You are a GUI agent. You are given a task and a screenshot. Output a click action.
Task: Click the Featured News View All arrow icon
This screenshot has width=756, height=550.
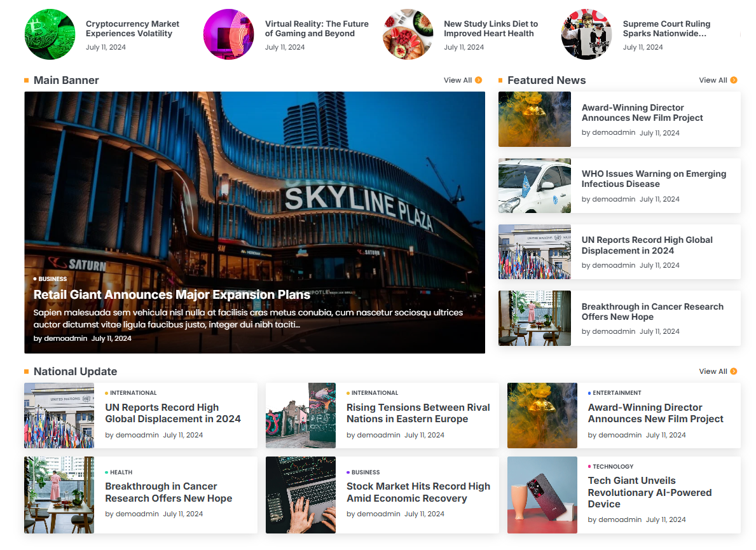(x=734, y=80)
